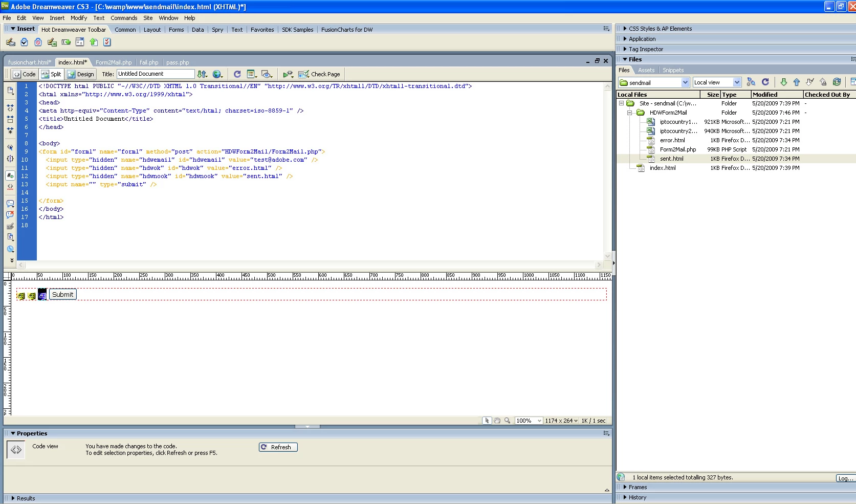Toggle line numbers in code view
Image resolution: width=856 pixels, height=504 pixels.
click(10, 176)
